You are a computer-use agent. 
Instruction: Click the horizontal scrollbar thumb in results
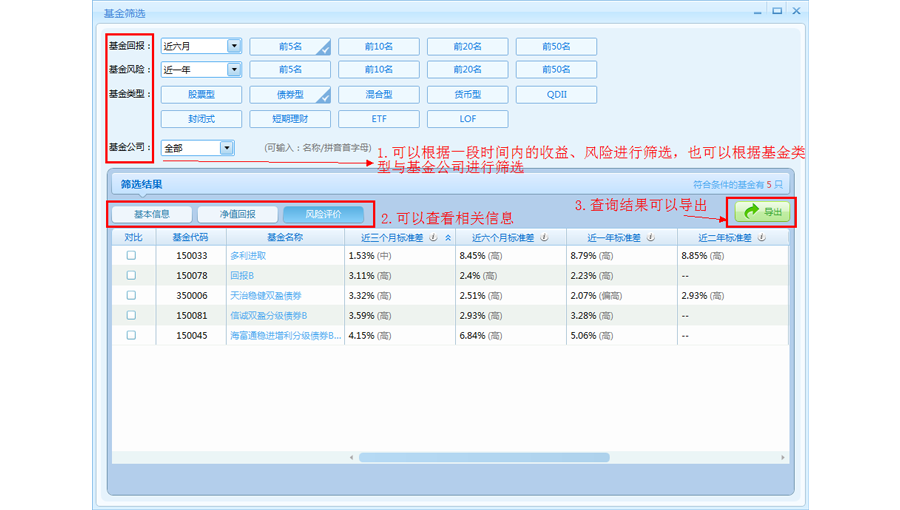483,458
